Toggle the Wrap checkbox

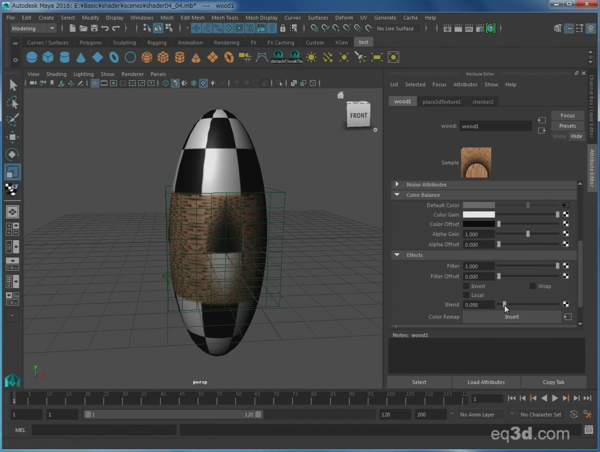(533, 285)
